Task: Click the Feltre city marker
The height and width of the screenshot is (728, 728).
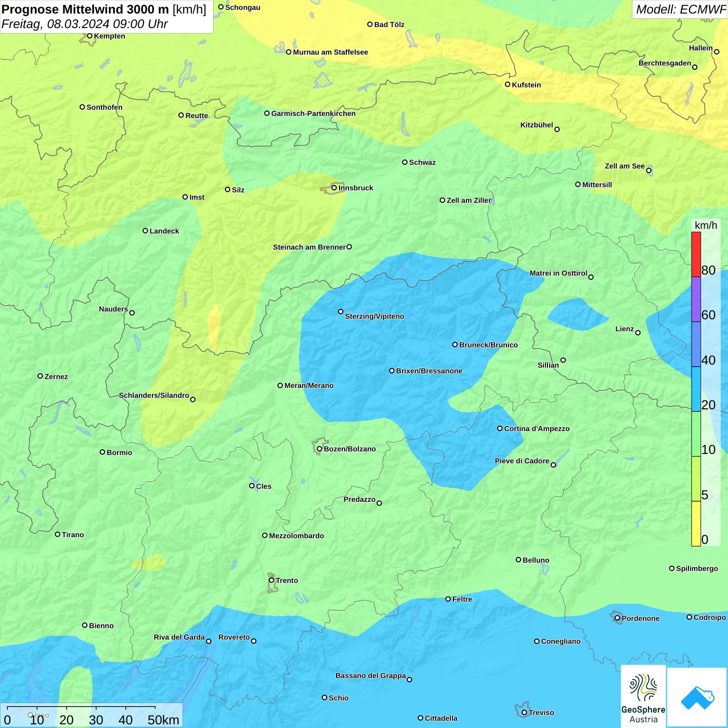Action: coord(448,599)
